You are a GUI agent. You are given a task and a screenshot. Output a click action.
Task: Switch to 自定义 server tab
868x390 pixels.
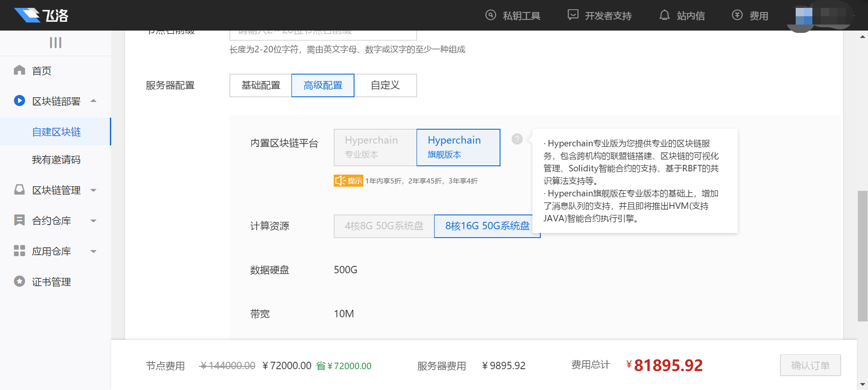point(386,85)
